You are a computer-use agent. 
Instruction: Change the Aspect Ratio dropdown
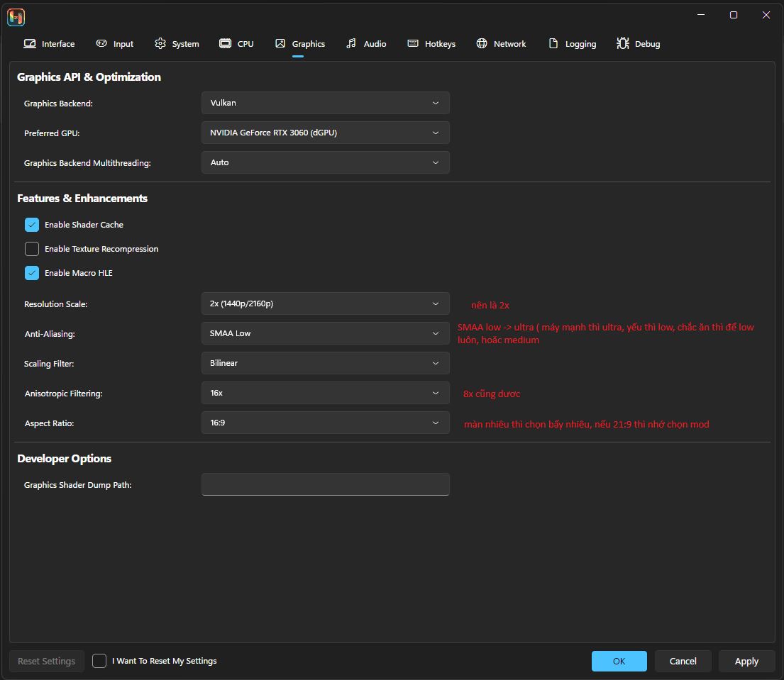click(x=325, y=423)
